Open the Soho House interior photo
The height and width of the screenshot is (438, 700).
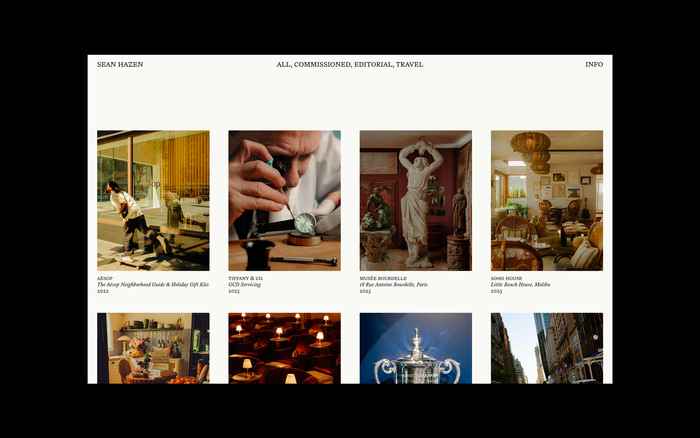(x=547, y=200)
